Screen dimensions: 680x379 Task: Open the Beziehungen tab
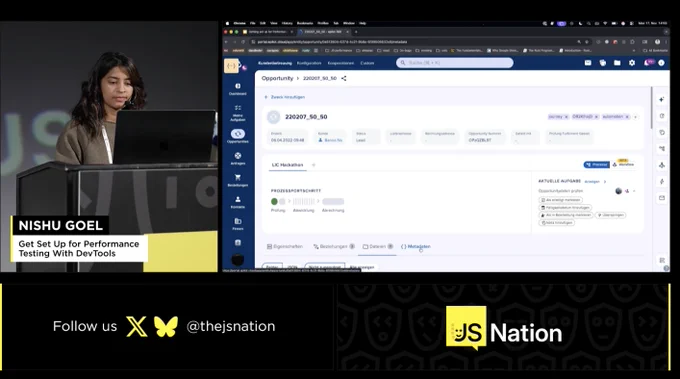point(334,246)
